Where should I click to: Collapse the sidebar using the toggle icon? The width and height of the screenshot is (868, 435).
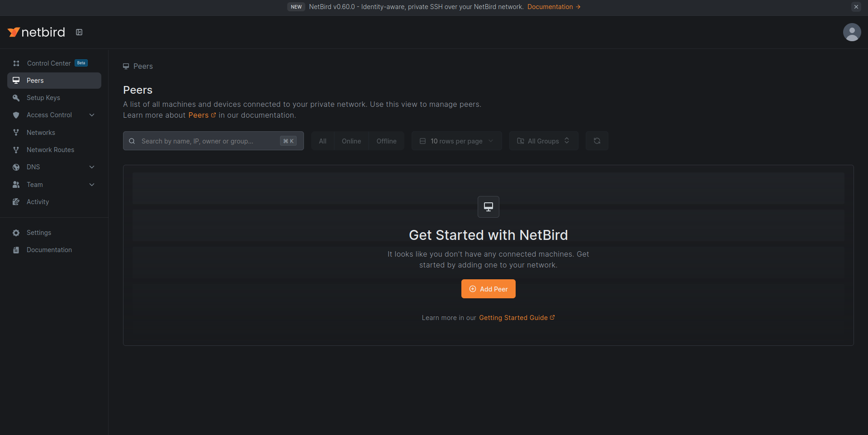(79, 32)
